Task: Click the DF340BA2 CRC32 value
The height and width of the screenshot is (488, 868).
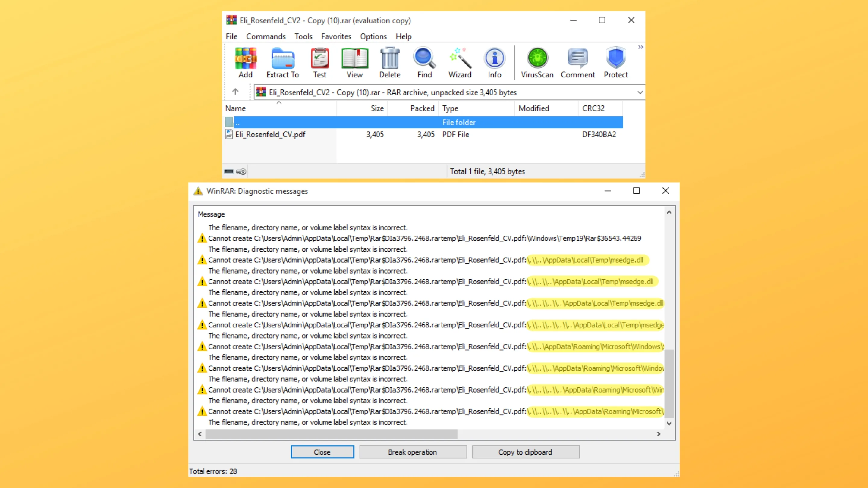Action: [599, 134]
